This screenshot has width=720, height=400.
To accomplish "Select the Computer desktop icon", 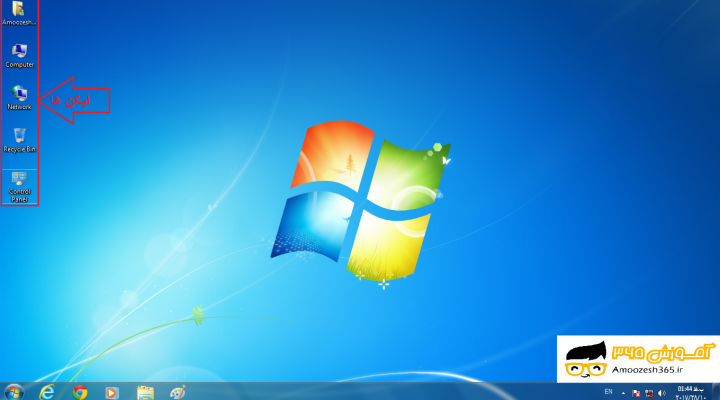I will (19, 56).
